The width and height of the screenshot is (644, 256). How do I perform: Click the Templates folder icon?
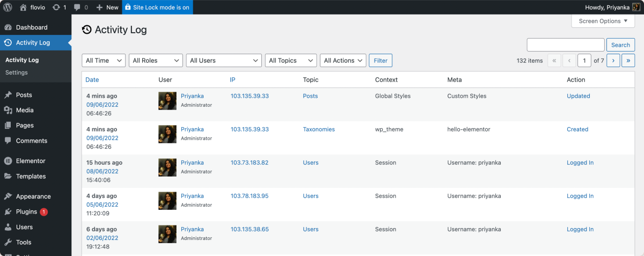(8, 176)
